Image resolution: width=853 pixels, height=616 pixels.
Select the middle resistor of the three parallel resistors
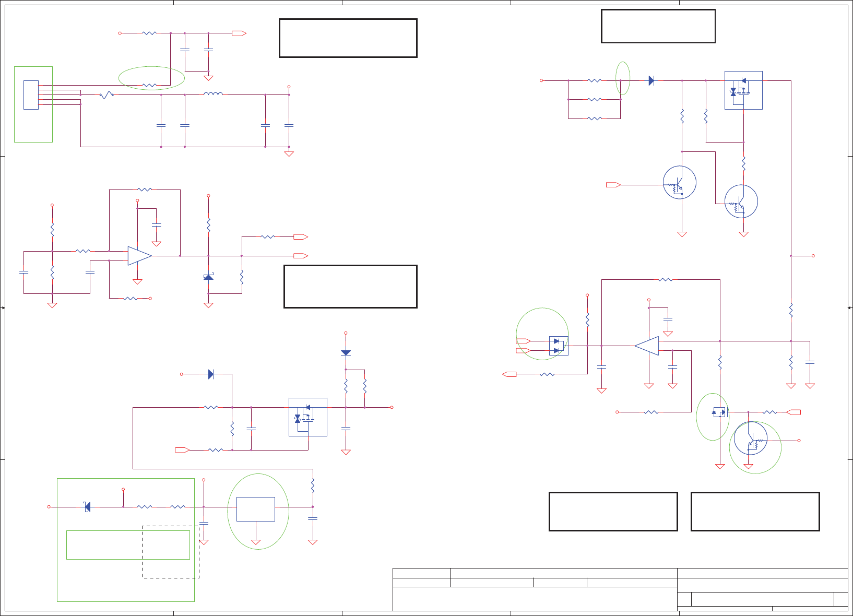[595, 99]
